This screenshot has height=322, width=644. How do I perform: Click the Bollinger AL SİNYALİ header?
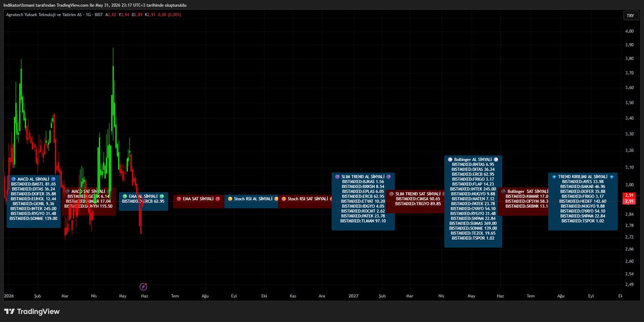point(473,159)
